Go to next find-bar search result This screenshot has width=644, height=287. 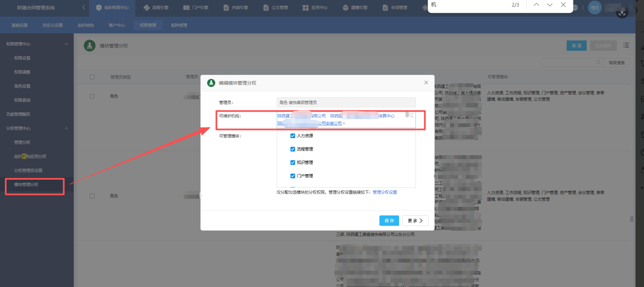[x=550, y=5]
